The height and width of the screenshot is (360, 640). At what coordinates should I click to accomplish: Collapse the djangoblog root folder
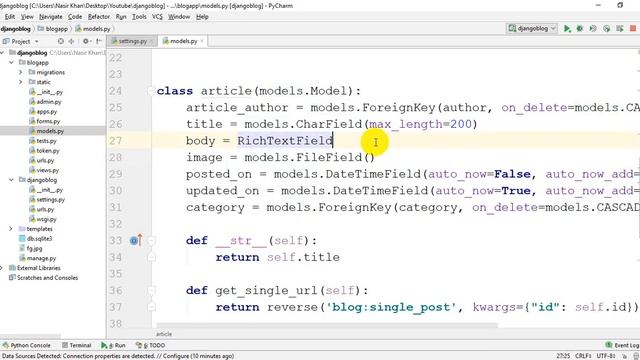click(2, 53)
